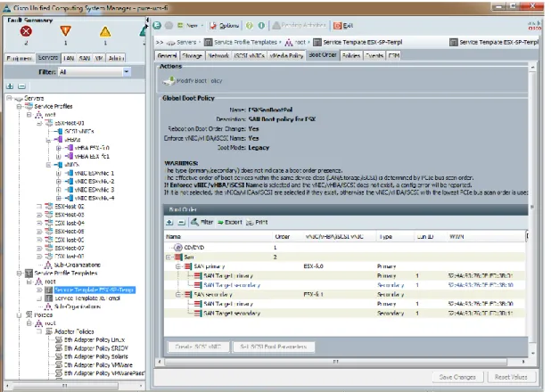The image size is (551, 392).
Task: Open the Storage tab
Action: (192, 55)
